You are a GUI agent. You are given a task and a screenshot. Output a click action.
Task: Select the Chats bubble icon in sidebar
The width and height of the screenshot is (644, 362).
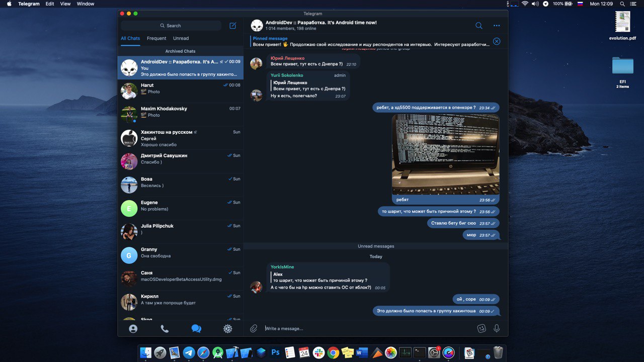(x=196, y=329)
